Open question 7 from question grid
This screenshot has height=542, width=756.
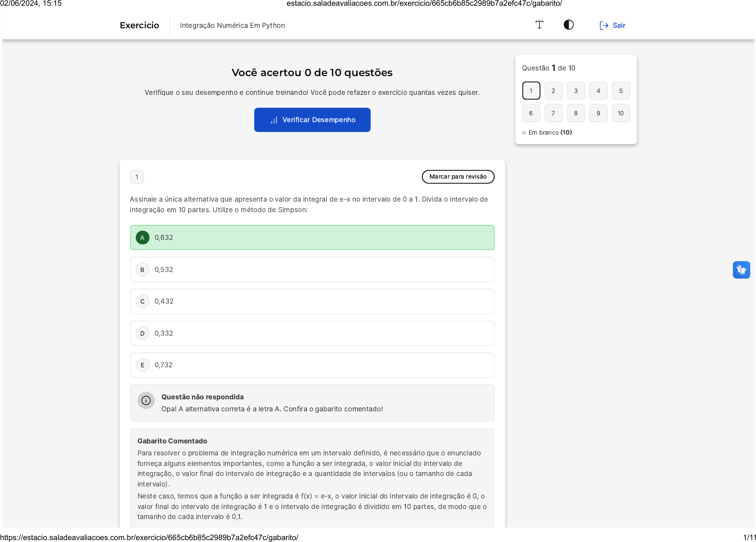pyautogui.click(x=553, y=113)
